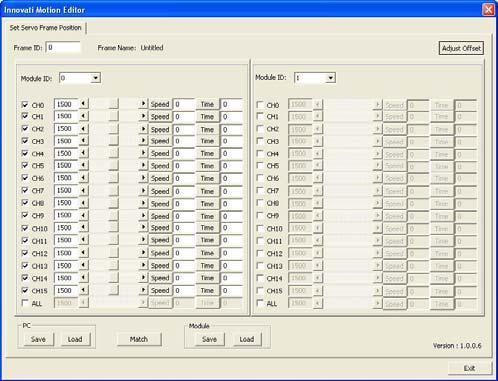
Task: Click right arrow of CH2 slider in Module 0
Action: click(143, 129)
